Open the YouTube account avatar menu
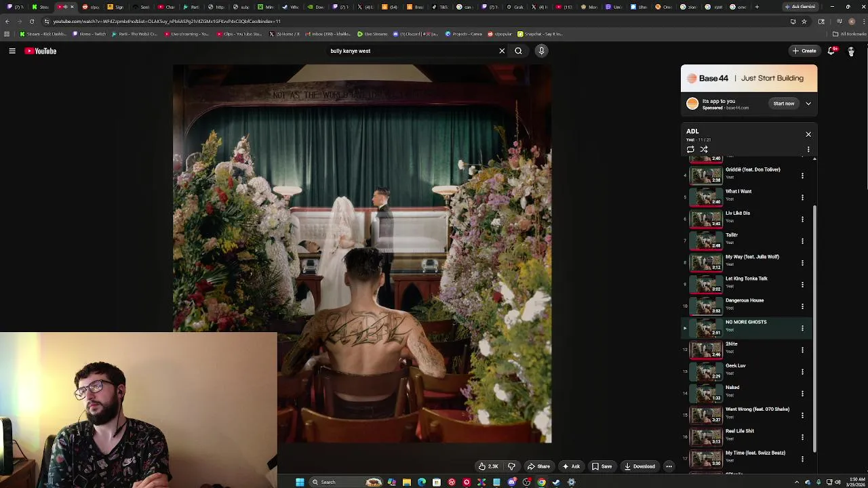Image resolution: width=868 pixels, height=488 pixels. click(851, 51)
